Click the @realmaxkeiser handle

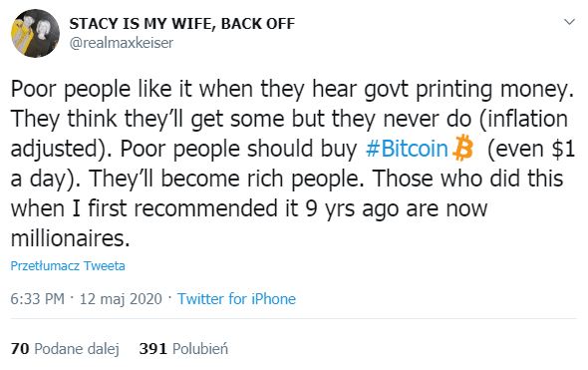tap(122, 43)
